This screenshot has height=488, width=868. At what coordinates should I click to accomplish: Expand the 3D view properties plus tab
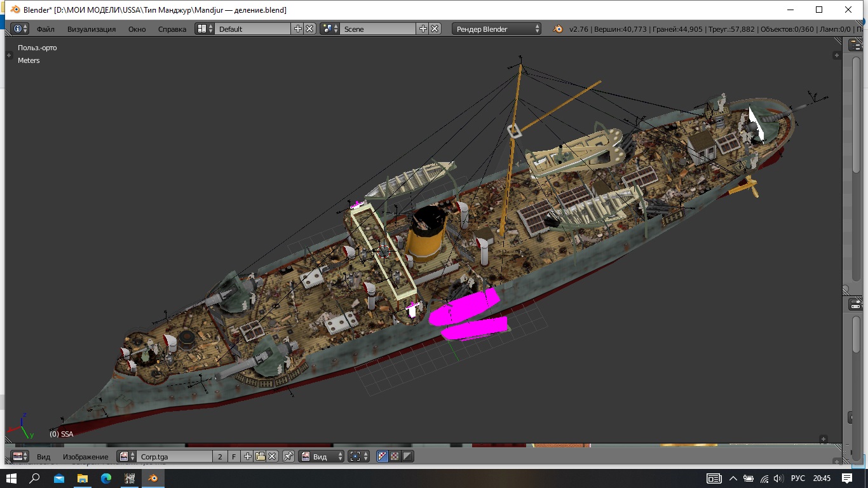(836, 55)
